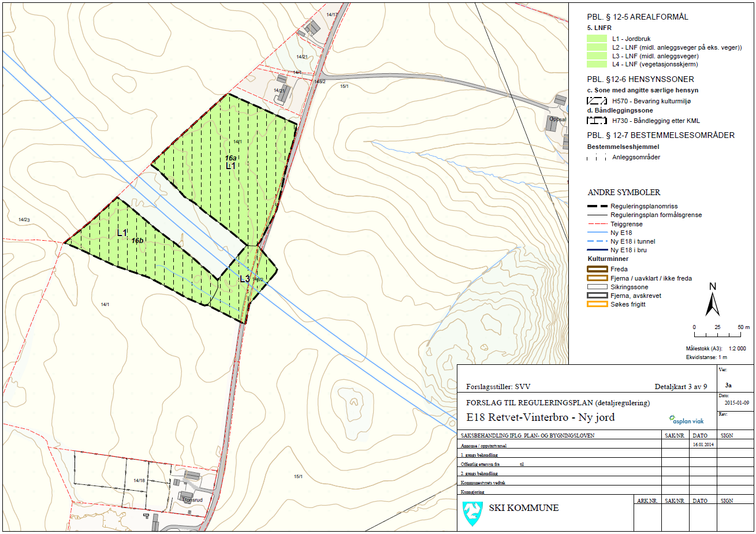
Task: Click the H570 Bevaring kulturmiljø hatch symbol
Action: [597, 101]
